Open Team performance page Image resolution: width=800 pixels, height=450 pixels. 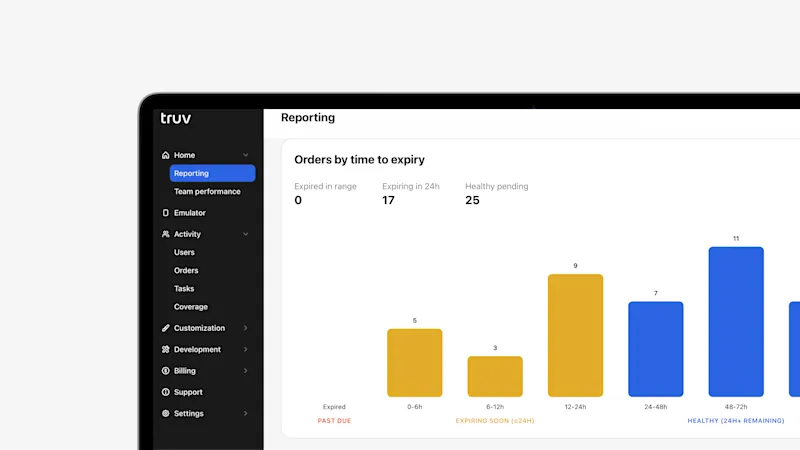[x=207, y=192]
